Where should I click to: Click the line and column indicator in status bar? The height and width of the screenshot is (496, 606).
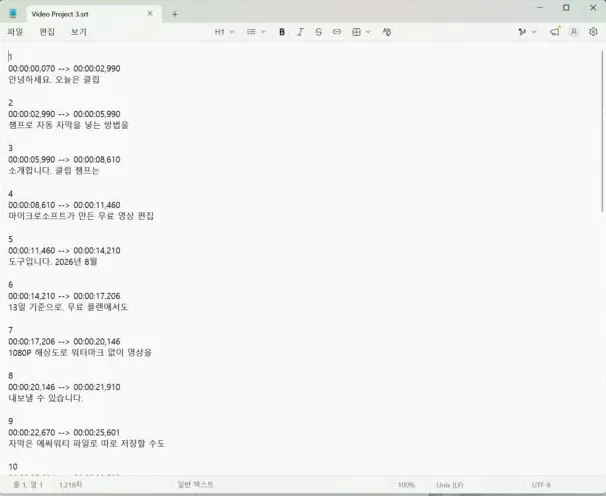coord(28,484)
